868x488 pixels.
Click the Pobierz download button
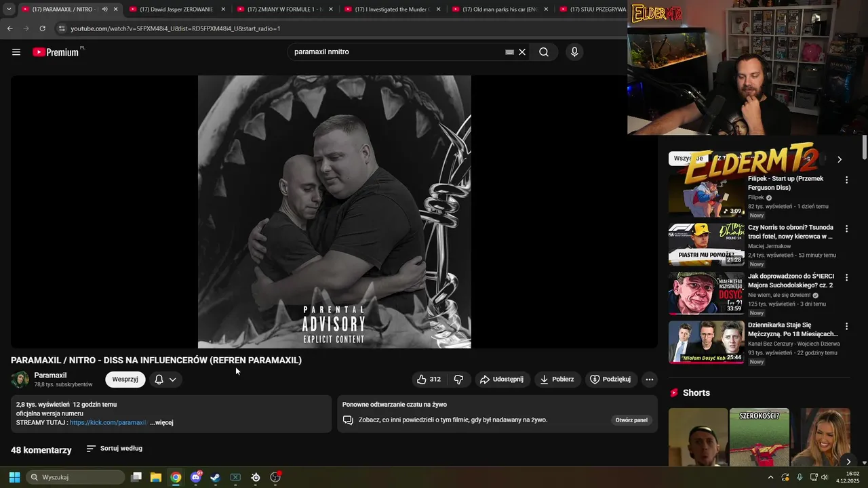point(557,380)
